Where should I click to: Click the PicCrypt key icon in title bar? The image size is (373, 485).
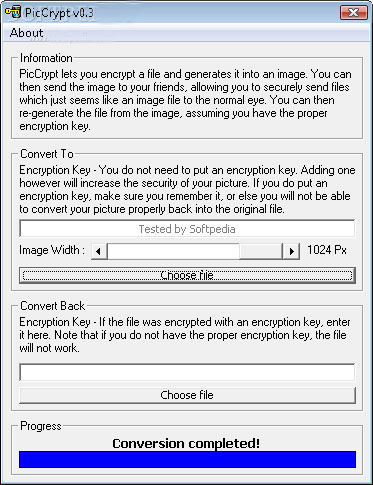(13, 12)
